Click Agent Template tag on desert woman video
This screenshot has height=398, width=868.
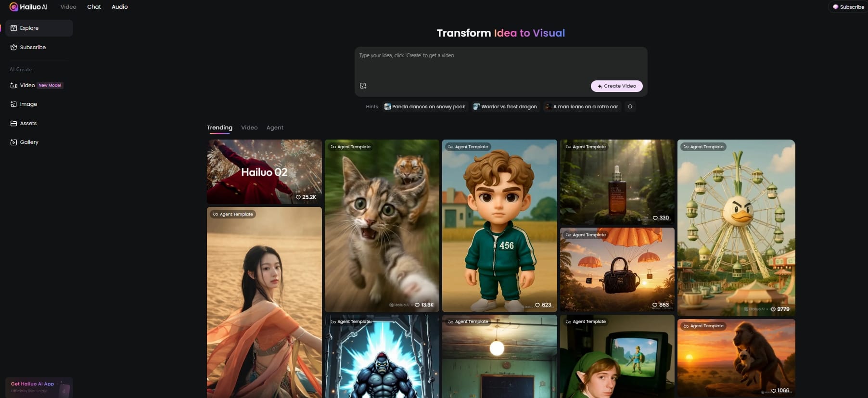pos(233,214)
